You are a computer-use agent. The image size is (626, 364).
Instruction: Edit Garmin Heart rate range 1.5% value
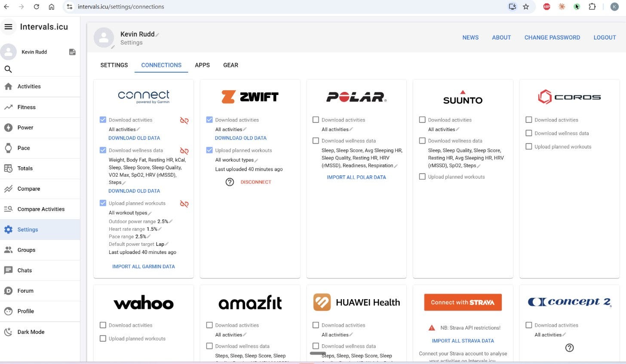coord(160,229)
